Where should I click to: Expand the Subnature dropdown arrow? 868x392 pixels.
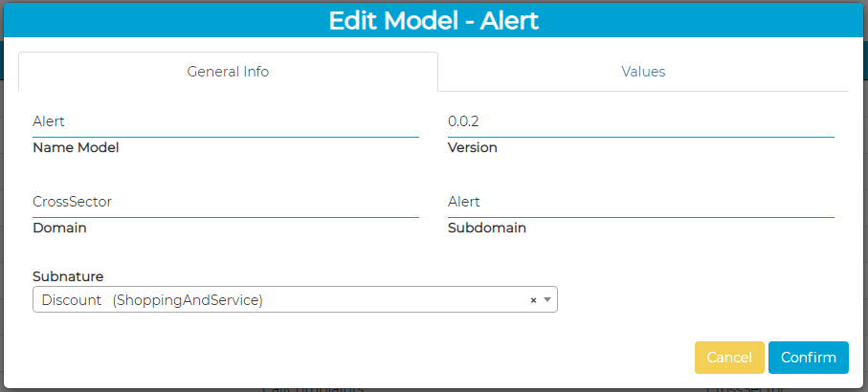coord(547,300)
